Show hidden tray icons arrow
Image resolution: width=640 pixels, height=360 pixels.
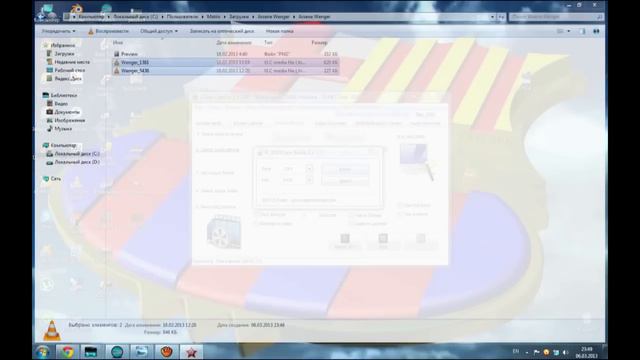pos(527,352)
